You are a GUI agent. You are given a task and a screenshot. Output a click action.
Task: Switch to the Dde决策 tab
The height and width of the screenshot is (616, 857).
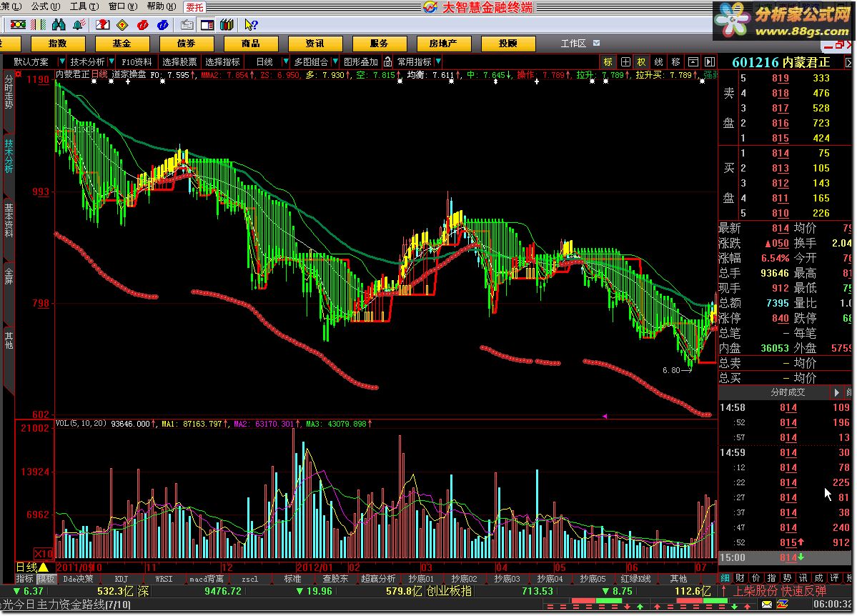pyautogui.click(x=78, y=579)
